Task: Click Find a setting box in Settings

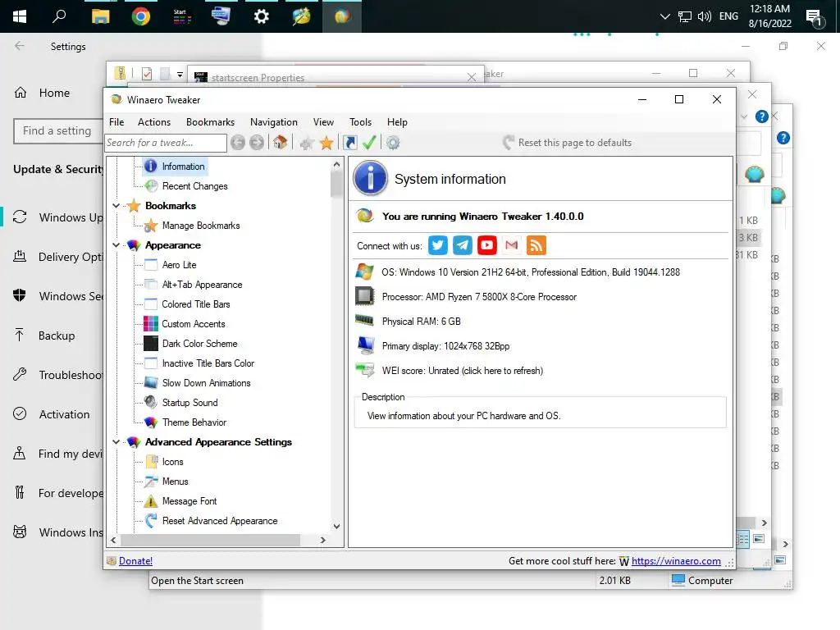Action: (59, 130)
